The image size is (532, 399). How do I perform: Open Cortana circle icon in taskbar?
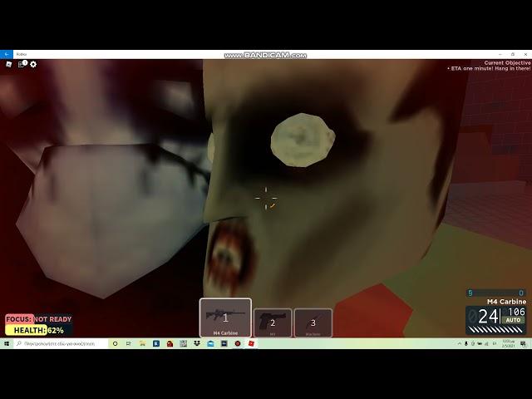pyautogui.click(x=115, y=343)
